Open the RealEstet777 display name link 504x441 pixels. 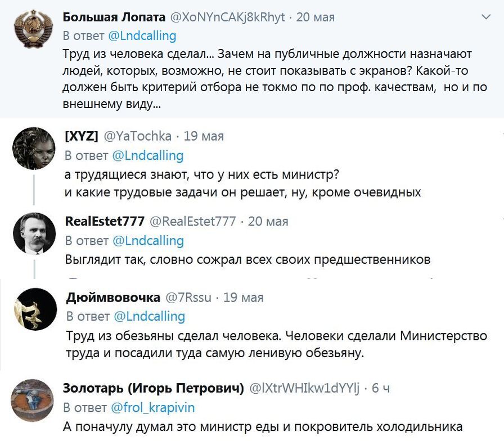[105, 221]
